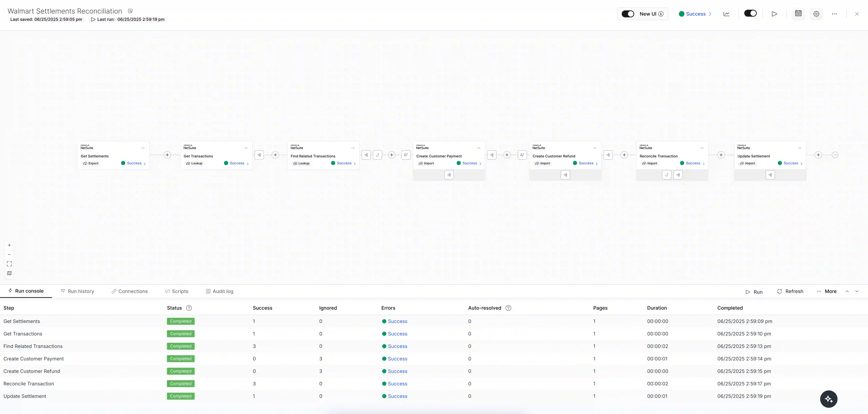Toggle the flow enable switch beside Run icon
The height and width of the screenshot is (414, 868).
click(x=750, y=14)
